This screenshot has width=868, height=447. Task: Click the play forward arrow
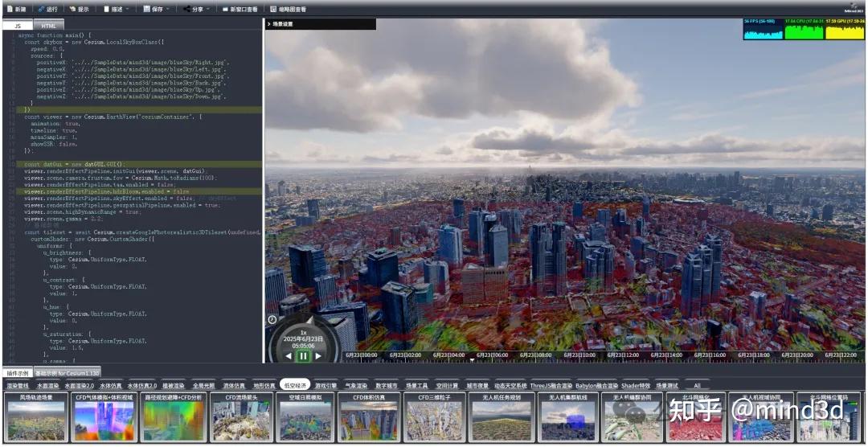318,355
